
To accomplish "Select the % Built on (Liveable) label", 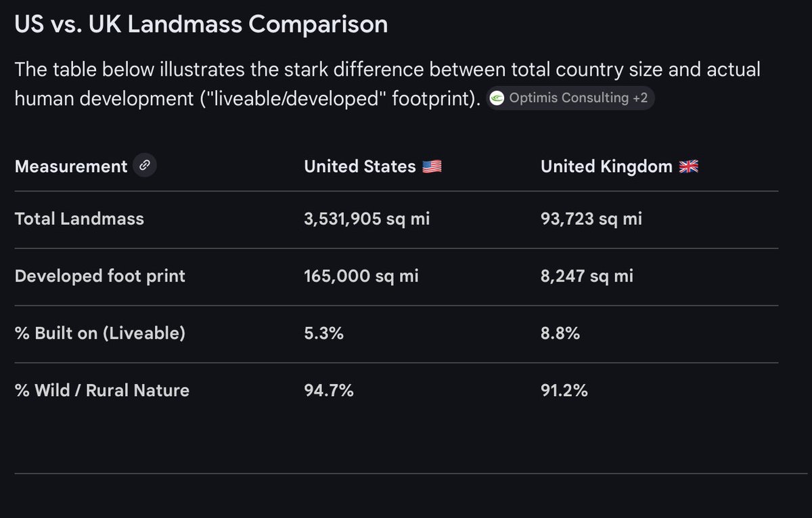I will [x=99, y=333].
